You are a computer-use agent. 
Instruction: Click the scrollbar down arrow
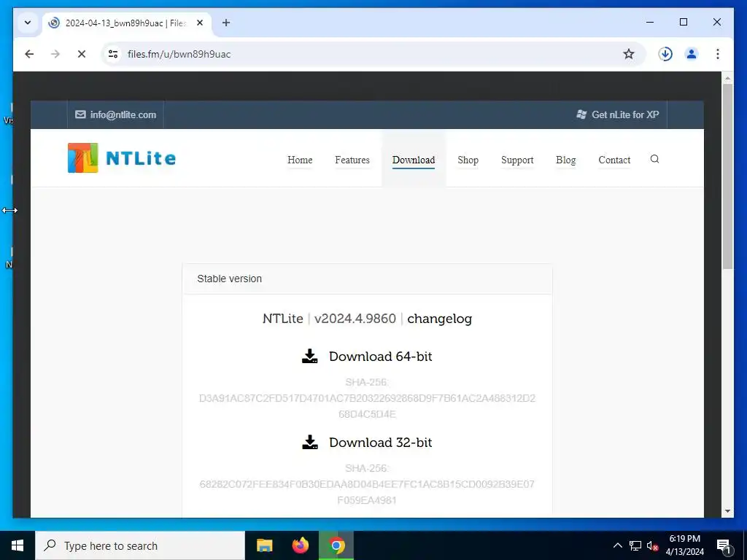click(x=727, y=511)
